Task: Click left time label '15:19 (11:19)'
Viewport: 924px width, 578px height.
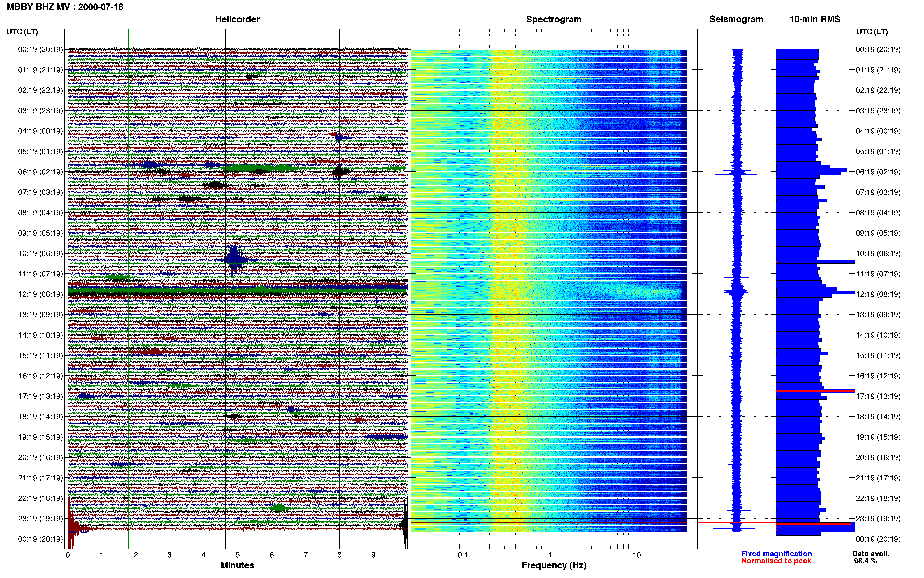Action: pos(41,356)
